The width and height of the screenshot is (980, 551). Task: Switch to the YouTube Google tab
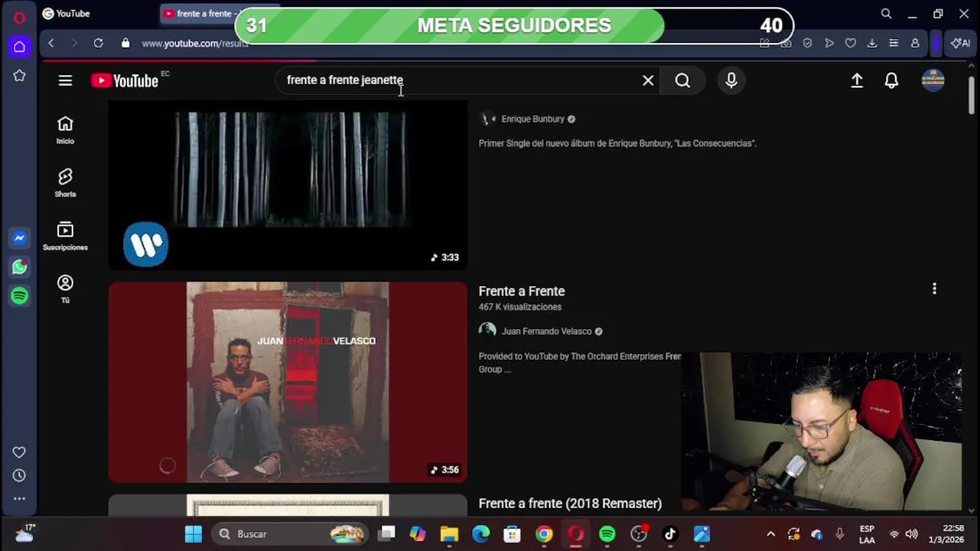click(96, 14)
